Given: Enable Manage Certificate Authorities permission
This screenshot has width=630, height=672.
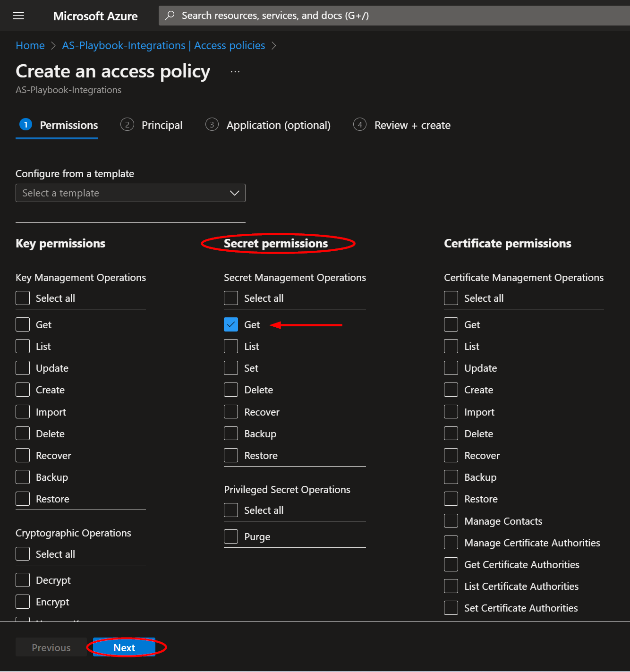Looking at the screenshot, I should [x=451, y=543].
